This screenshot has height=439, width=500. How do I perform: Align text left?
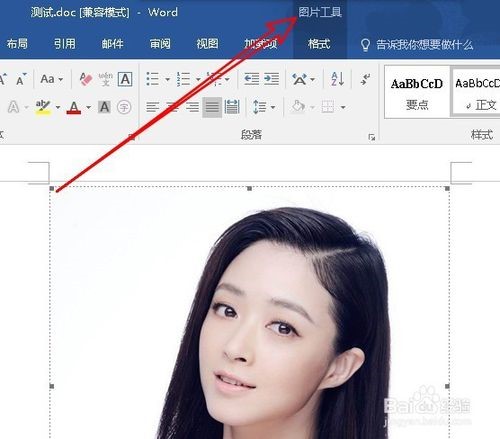153,107
